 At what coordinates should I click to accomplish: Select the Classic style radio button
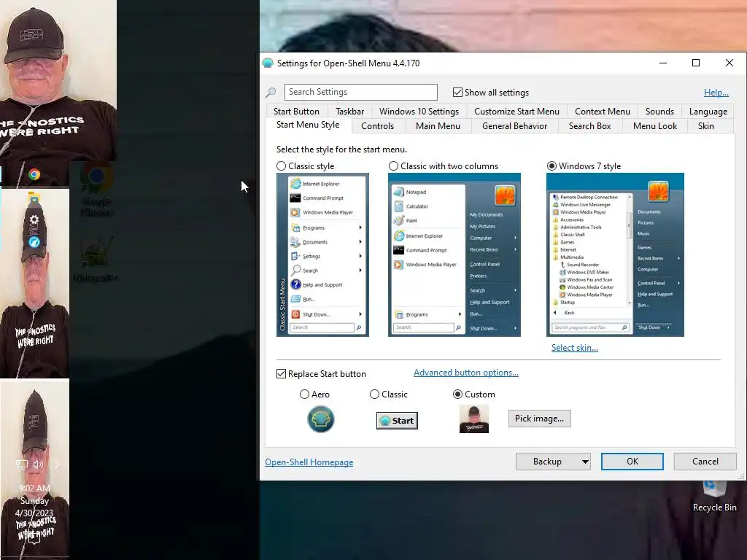[x=281, y=166]
